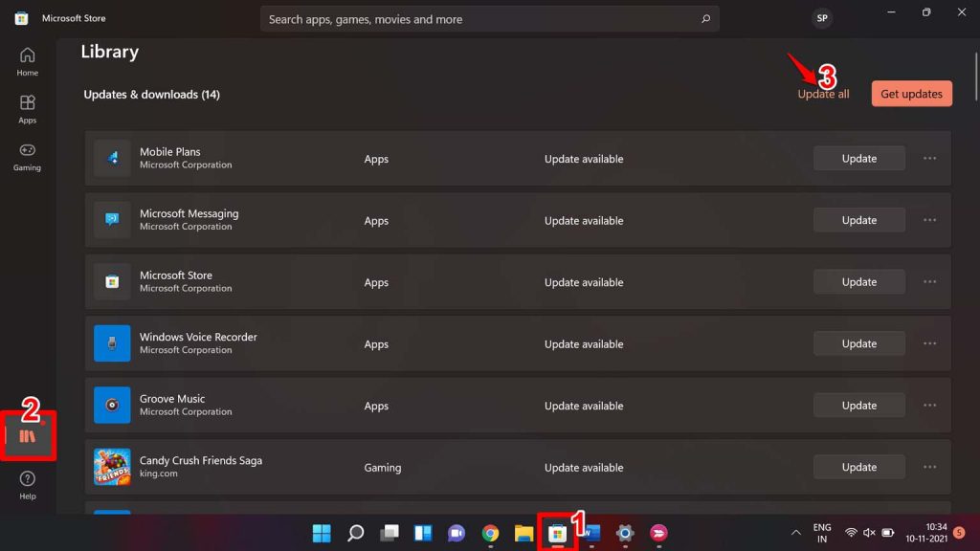Screen dimensions: 980x551
Task: Open the Microsoft Store home via the store logo
Action: click(x=20, y=17)
